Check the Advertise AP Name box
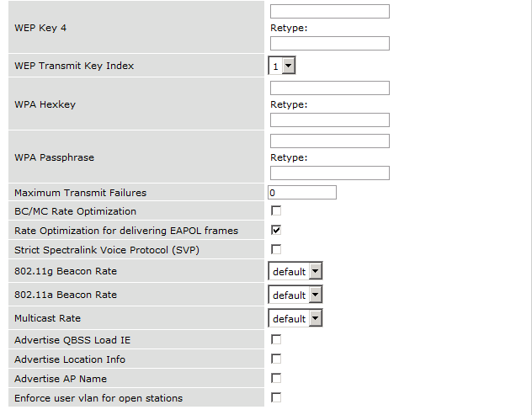This screenshot has height=415, width=532. point(276,378)
